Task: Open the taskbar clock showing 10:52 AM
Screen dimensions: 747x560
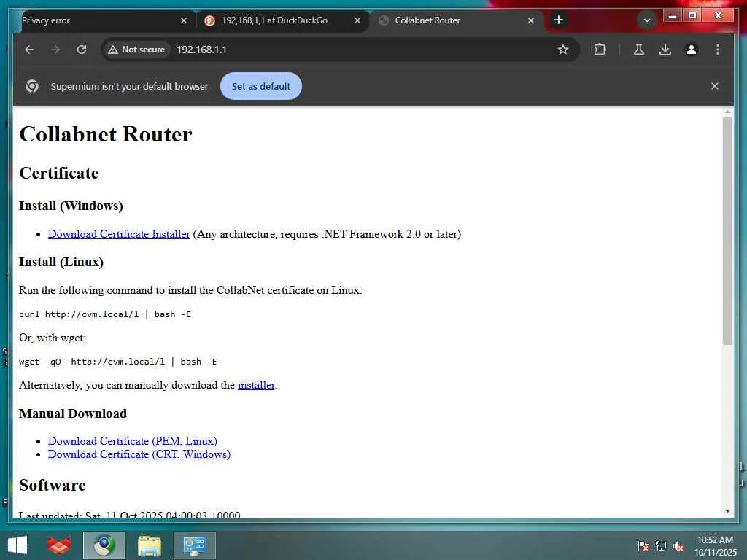Action: pyautogui.click(x=715, y=546)
